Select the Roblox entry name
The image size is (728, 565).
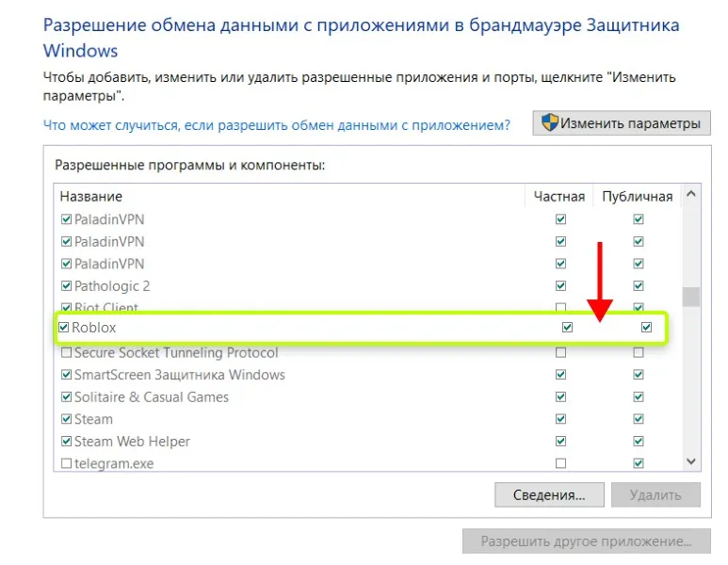[x=94, y=328]
